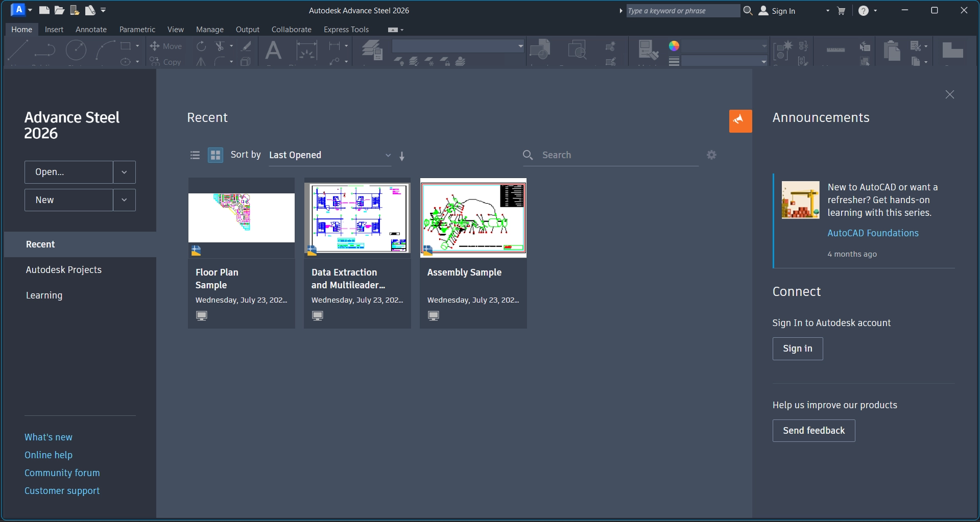The width and height of the screenshot is (980, 522).
Task: Toggle the sort direction arrow
Action: pyautogui.click(x=402, y=156)
